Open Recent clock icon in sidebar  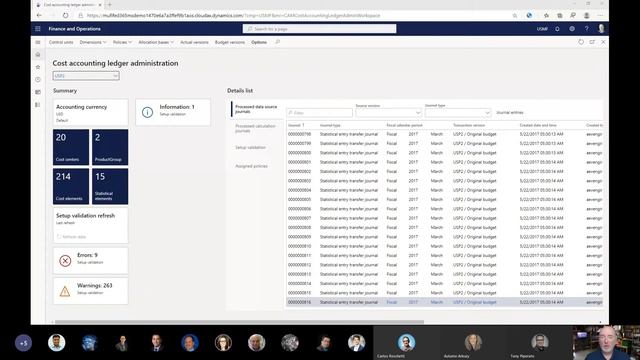tap(38, 80)
